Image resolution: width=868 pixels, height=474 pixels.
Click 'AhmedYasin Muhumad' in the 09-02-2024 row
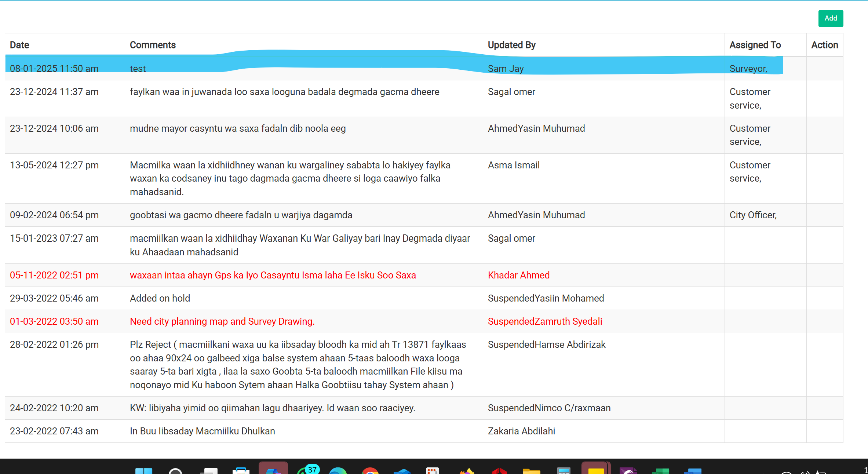536,215
